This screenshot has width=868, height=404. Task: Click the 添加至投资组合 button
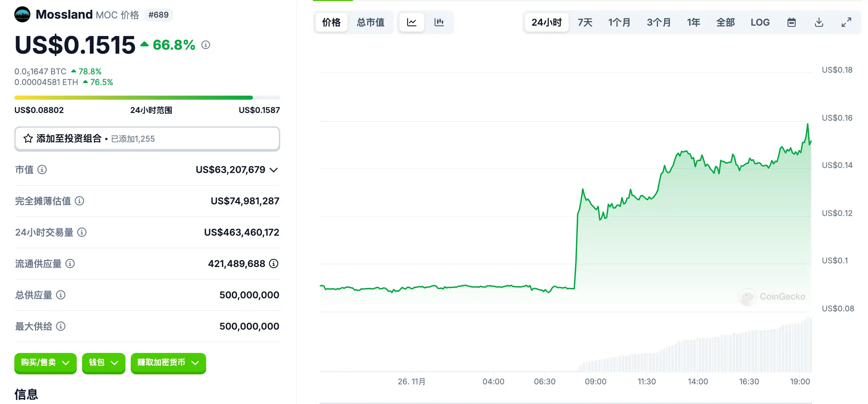147,139
